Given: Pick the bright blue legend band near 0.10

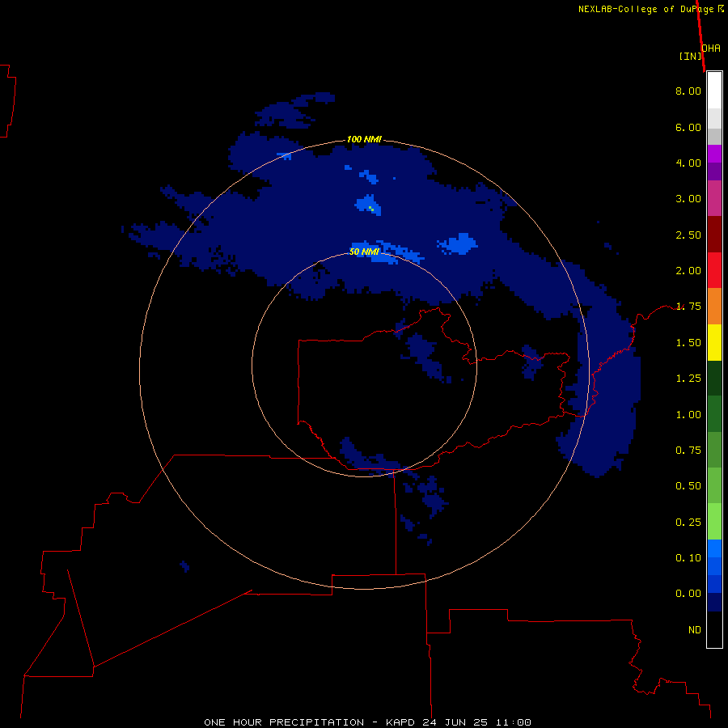Looking at the screenshot, I should (x=714, y=548).
